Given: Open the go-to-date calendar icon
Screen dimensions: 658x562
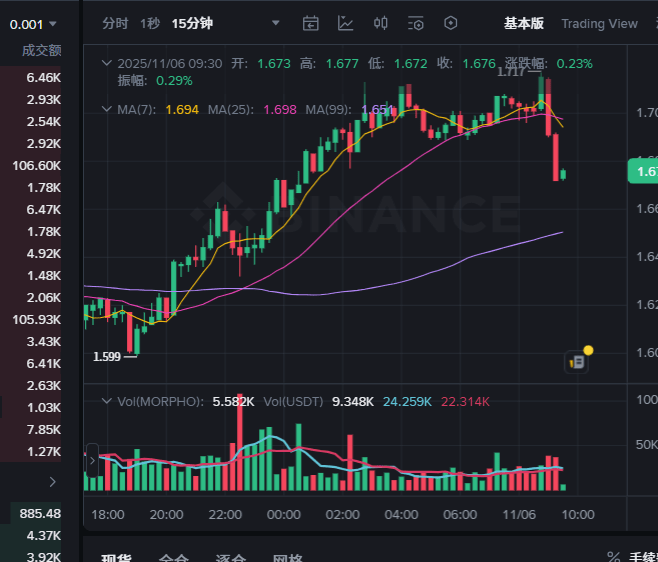Looking at the screenshot, I should point(311,23).
